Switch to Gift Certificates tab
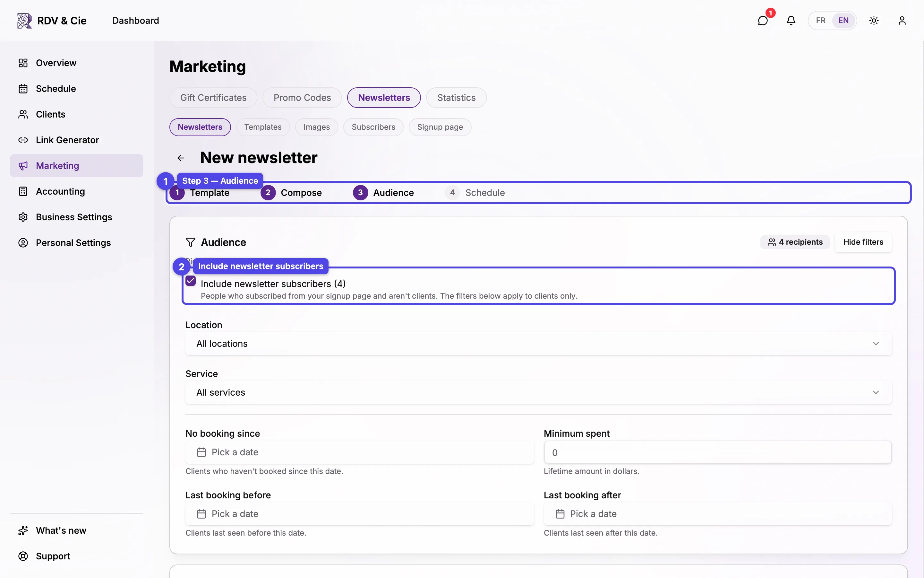The width and height of the screenshot is (924, 578). click(213, 98)
